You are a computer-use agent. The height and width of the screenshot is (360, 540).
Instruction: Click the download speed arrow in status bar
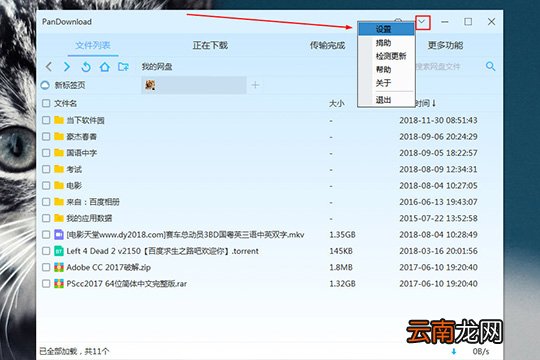454,351
